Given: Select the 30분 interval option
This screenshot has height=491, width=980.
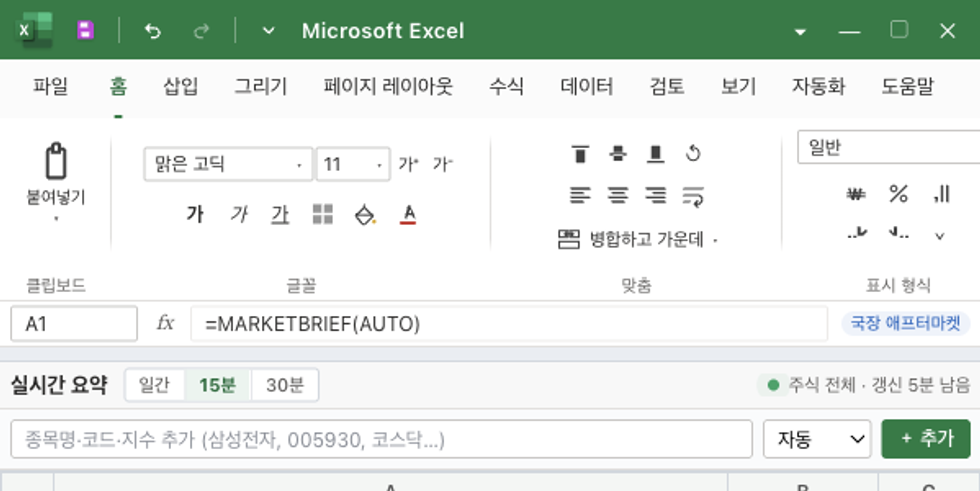Looking at the screenshot, I should (285, 385).
